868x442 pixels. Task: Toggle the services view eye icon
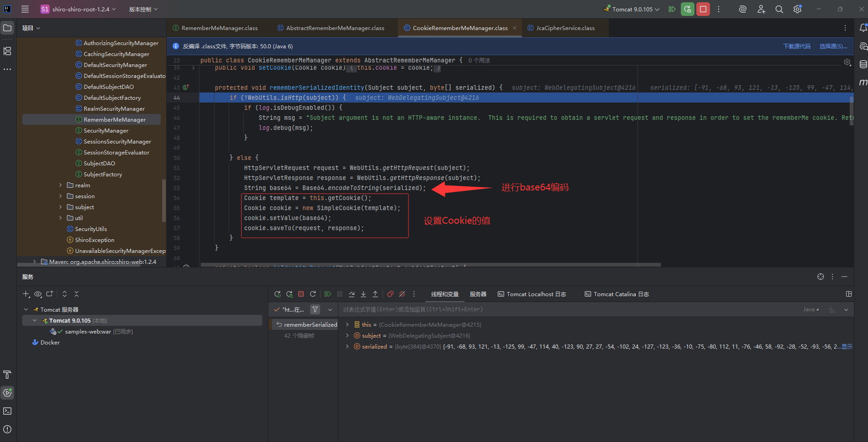pos(38,294)
